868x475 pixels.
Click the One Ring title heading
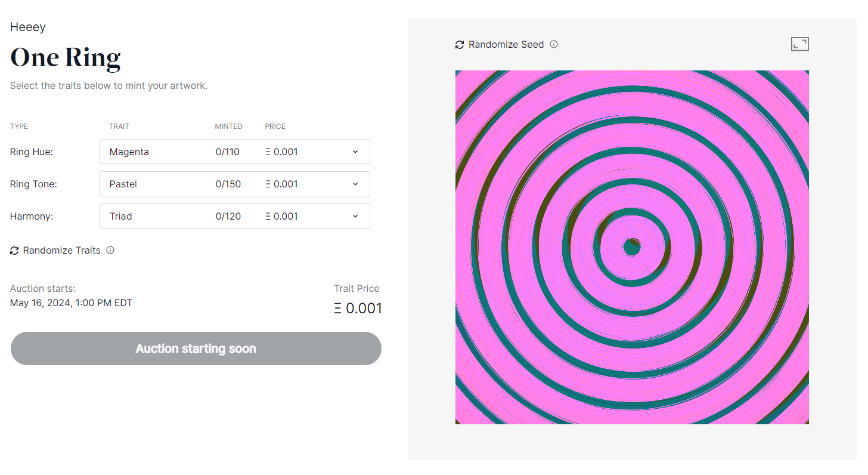66,57
